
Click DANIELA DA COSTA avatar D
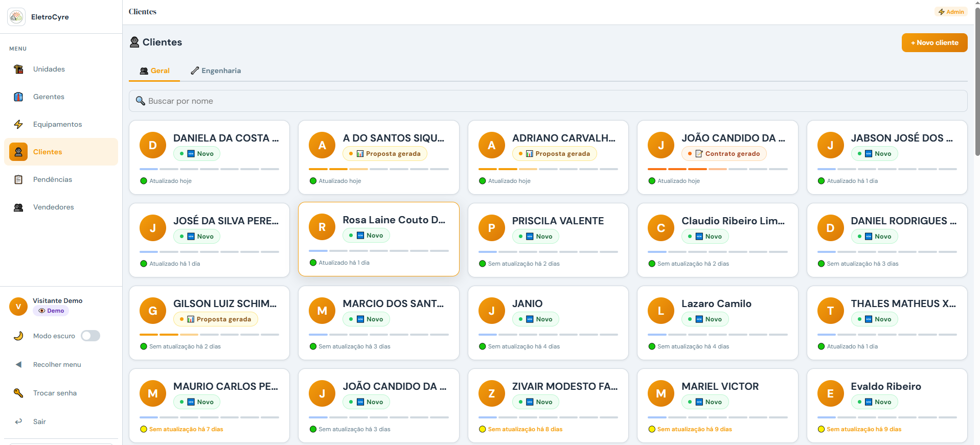click(x=153, y=145)
